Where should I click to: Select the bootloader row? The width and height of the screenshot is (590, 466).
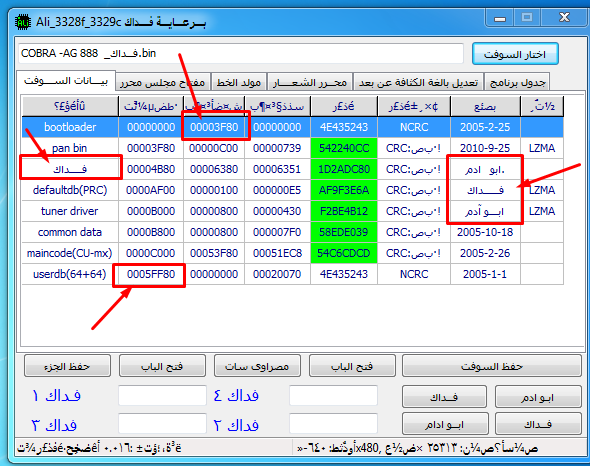(x=293, y=127)
